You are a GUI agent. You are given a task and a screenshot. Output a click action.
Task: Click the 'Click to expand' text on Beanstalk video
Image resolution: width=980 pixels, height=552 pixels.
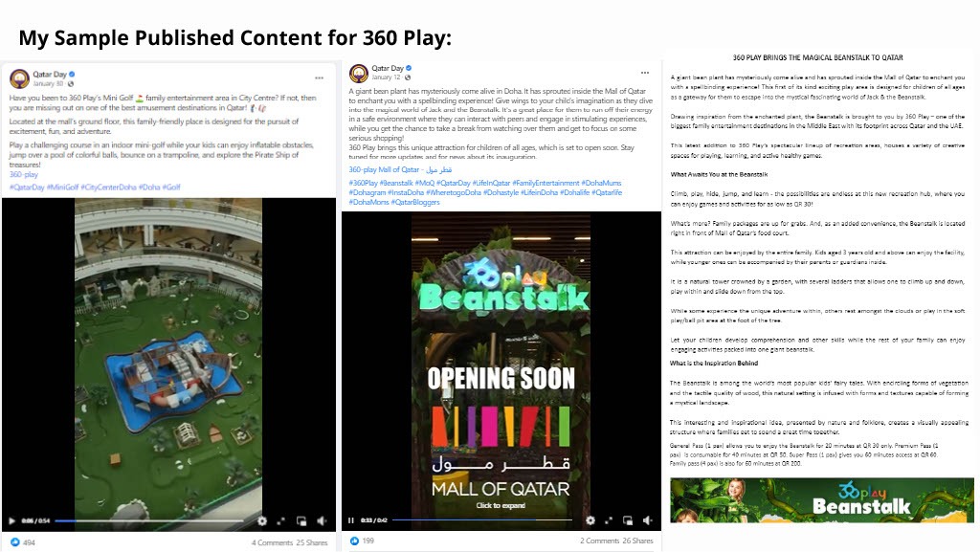point(501,506)
